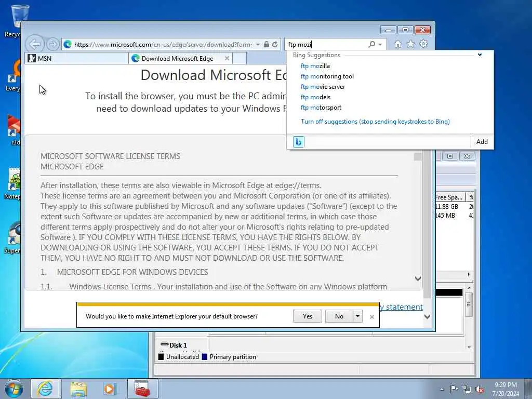Click Disk 1 label in Disk Management

pyautogui.click(x=178, y=345)
